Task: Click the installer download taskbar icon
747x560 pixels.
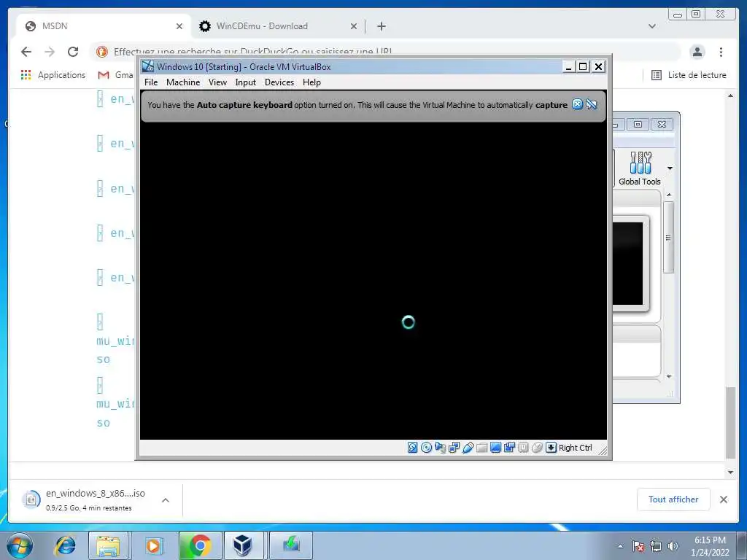Action: click(x=291, y=545)
